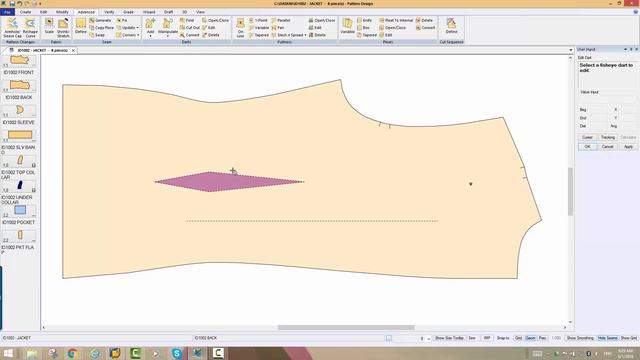This screenshot has height=360, width=640.
Task: Click the Seam Fix tool
Action: click(122, 20)
